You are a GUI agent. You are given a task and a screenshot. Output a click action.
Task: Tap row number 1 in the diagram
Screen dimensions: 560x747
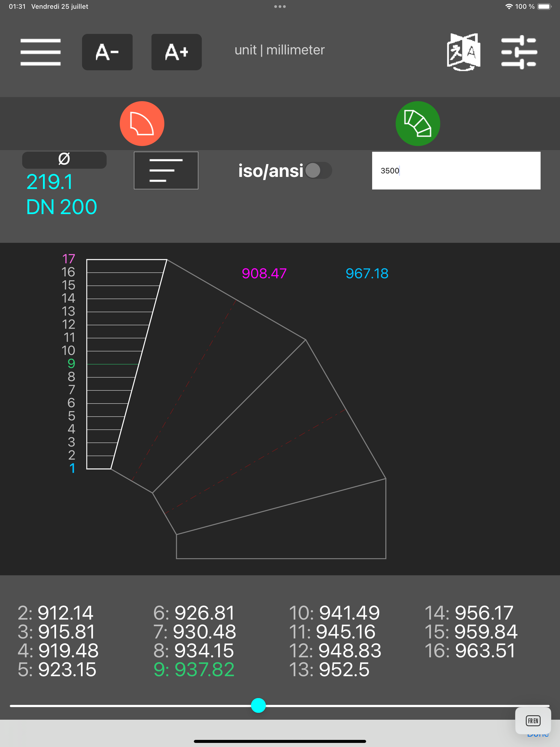(72, 468)
